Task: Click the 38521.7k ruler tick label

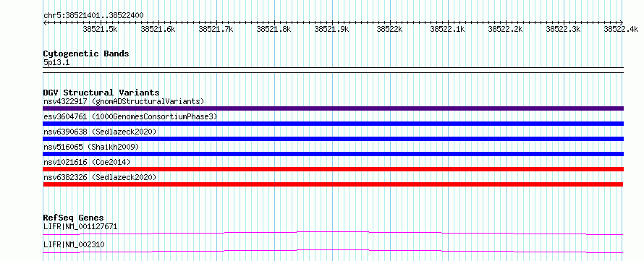Action: (216, 29)
